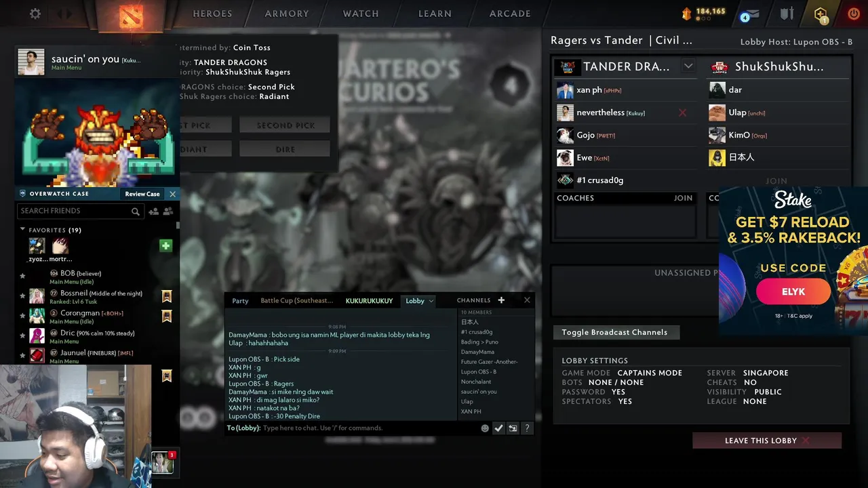Open the friends group icon
This screenshot has width=868, height=488.
(168, 211)
